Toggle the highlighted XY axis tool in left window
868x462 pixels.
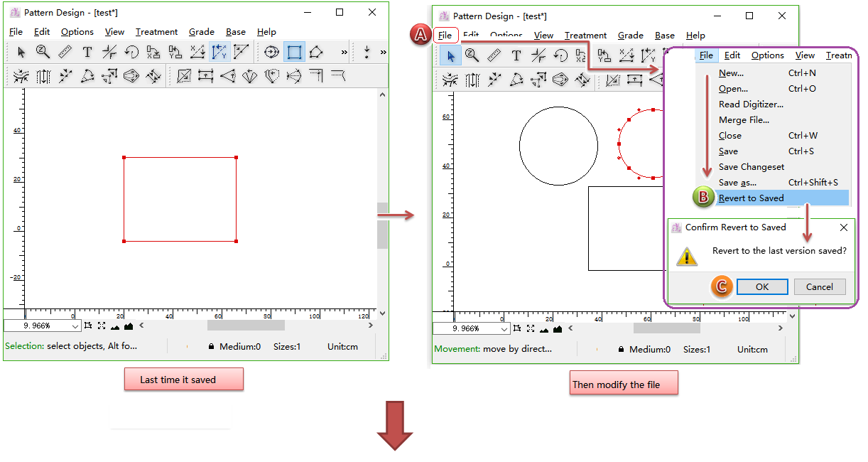pos(219,52)
